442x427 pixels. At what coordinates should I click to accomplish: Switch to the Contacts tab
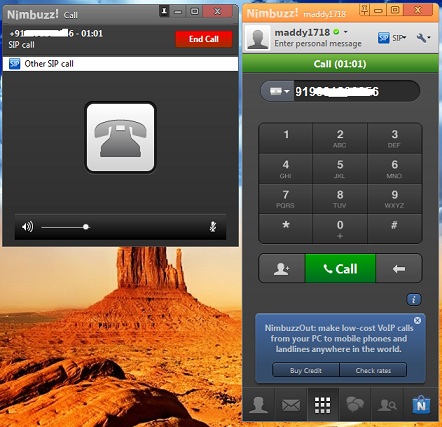pyautogui.click(x=259, y=405)
